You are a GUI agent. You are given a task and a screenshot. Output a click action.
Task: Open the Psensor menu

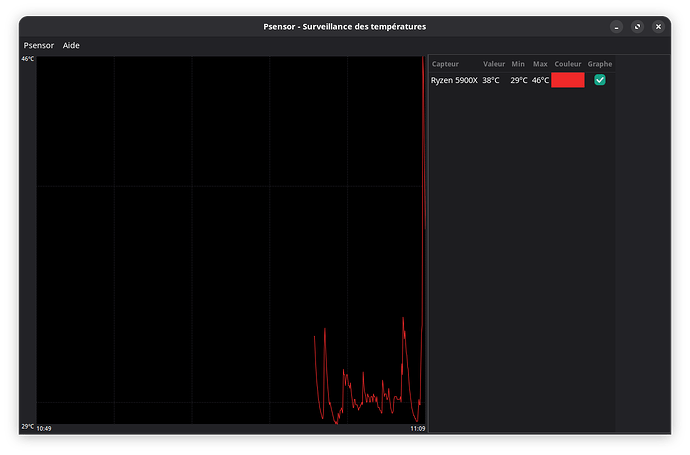(x=39, y=45)
